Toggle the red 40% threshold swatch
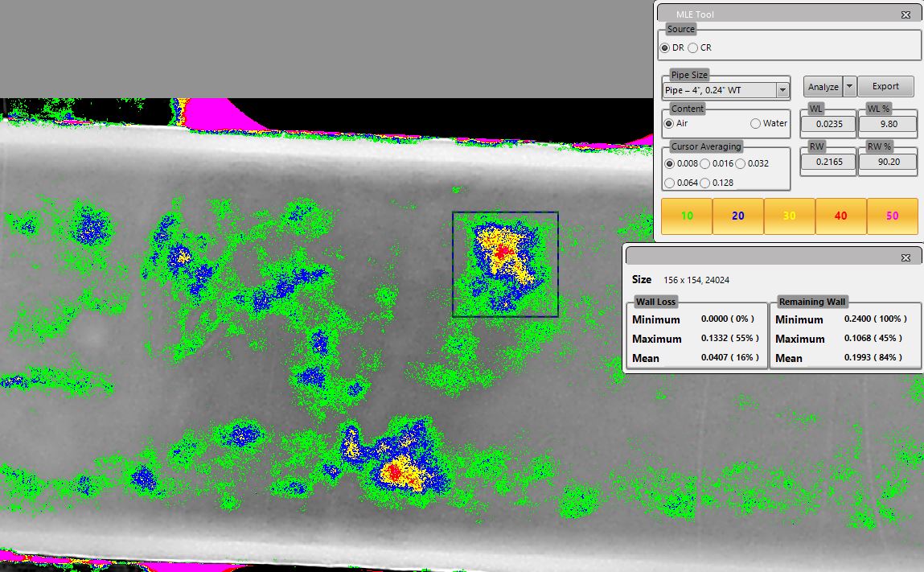The width and height of the screenshot is (924, 572). pos(840,216)
